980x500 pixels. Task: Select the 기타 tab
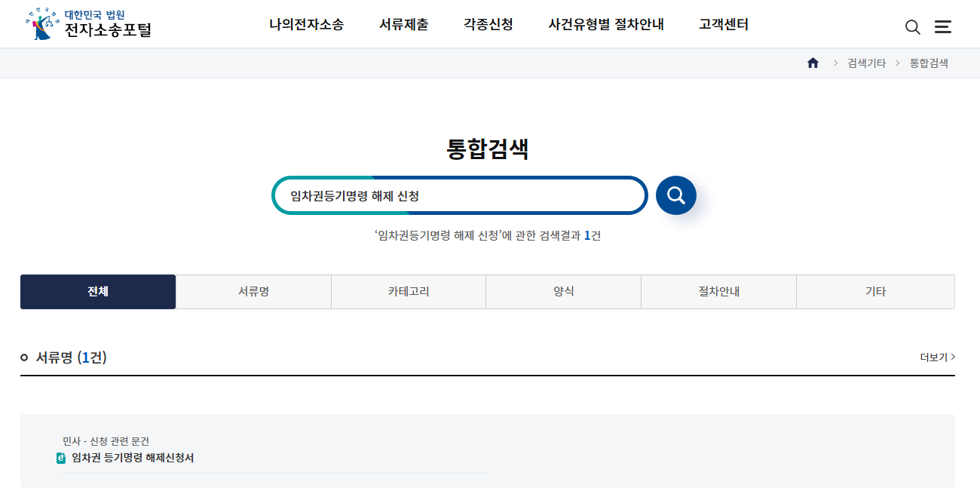(874, 291)
